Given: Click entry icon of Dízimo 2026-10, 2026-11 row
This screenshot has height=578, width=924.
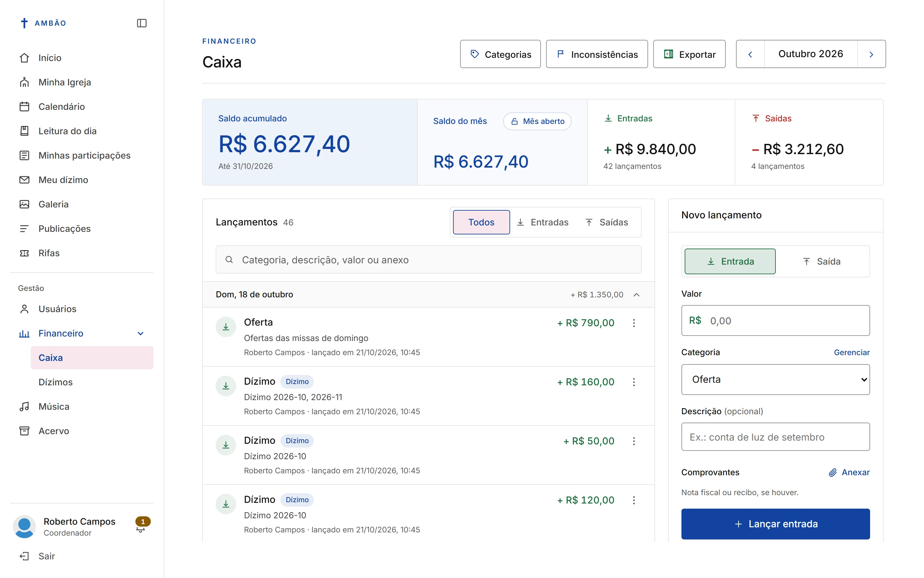Looking at the screenshot, I should (226, 386).
